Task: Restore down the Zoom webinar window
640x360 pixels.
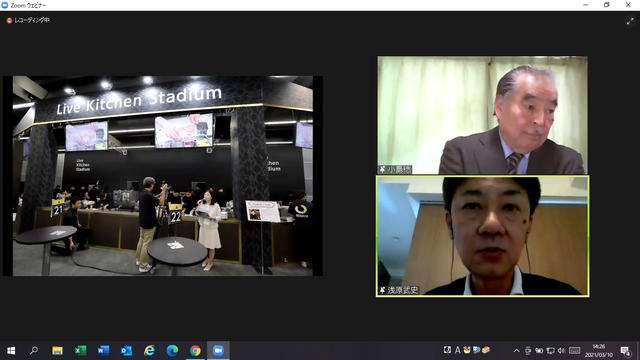Action: (607, 5)
